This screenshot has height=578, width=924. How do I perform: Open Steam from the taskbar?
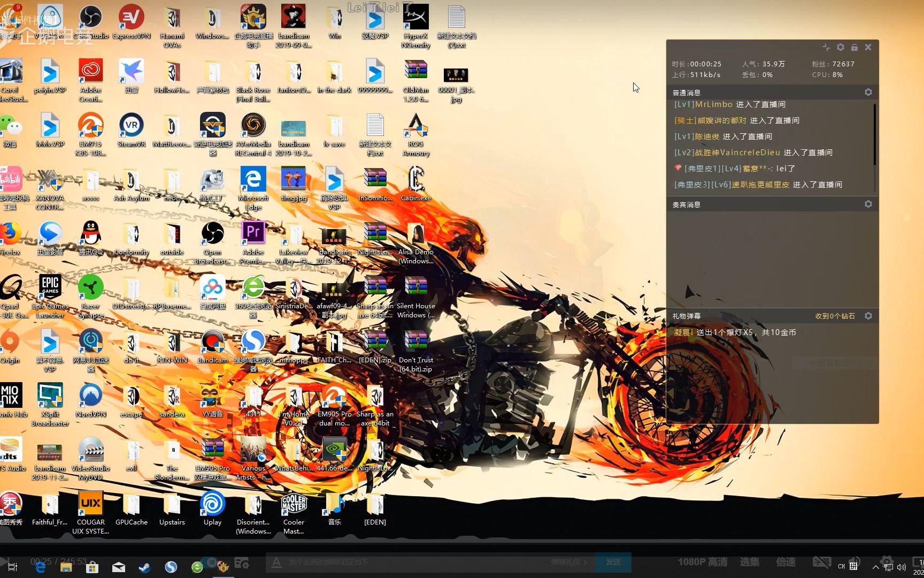(144, 567)
